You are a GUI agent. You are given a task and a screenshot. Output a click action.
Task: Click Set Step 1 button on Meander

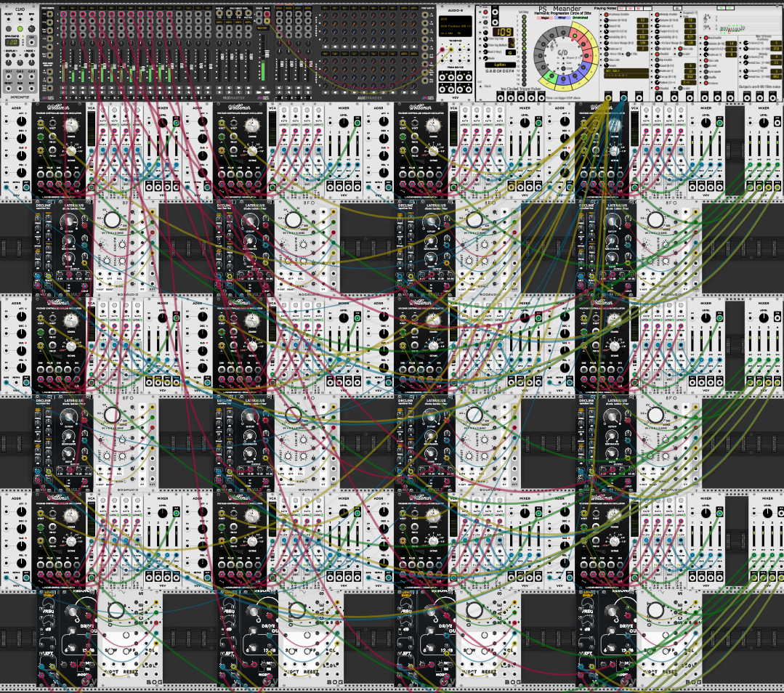pyautogui.click(x=524, y=17)
